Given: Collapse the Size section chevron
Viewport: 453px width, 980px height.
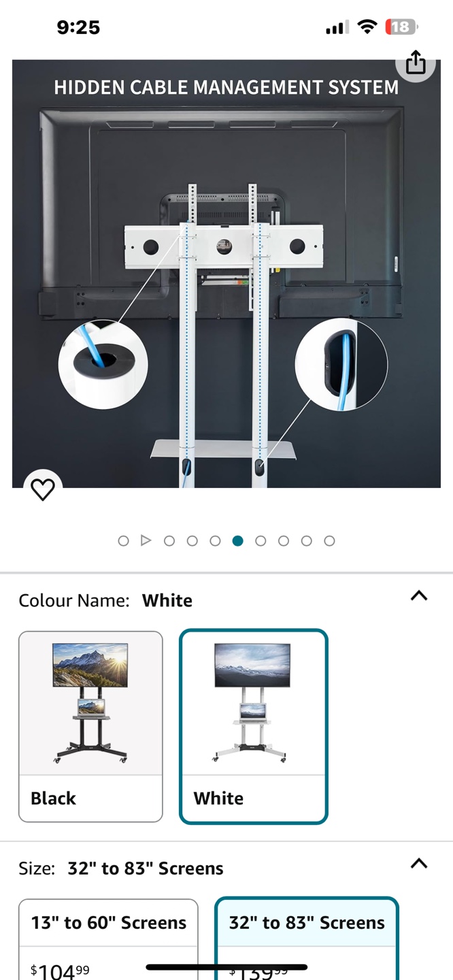Looking at the screenshot, I should 419,864.
